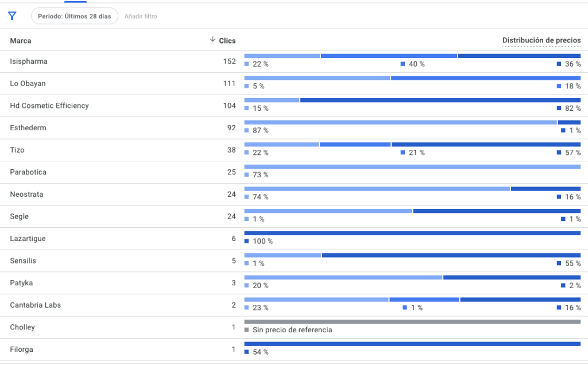
Task: Click the 23 % label for Cantabria Labs
Action: 261,308
